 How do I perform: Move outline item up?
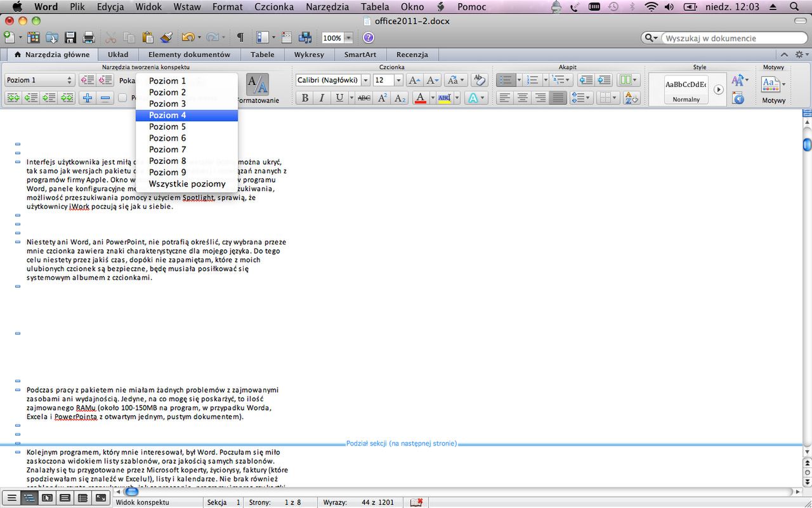pos(88,80)
